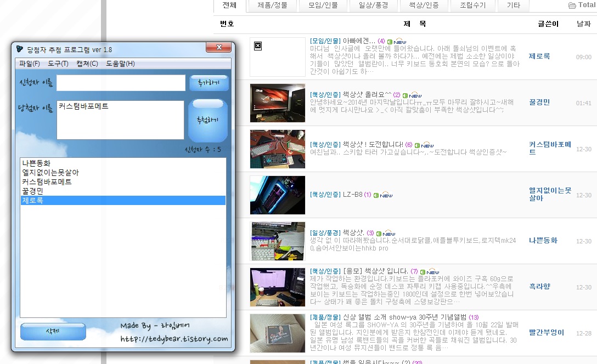This screenshot has height=364, width=597.
Task: Click the (6) comment count on 도전합니다! post
Action: (409, 145)
